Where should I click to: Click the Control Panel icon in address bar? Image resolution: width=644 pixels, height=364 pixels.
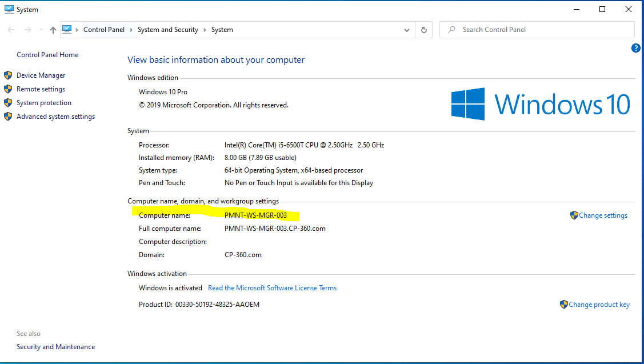coord(68,29)
